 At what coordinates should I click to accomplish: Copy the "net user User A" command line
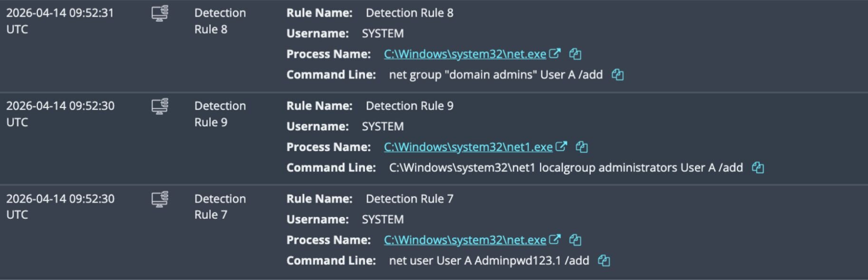(x=604, y=261)
